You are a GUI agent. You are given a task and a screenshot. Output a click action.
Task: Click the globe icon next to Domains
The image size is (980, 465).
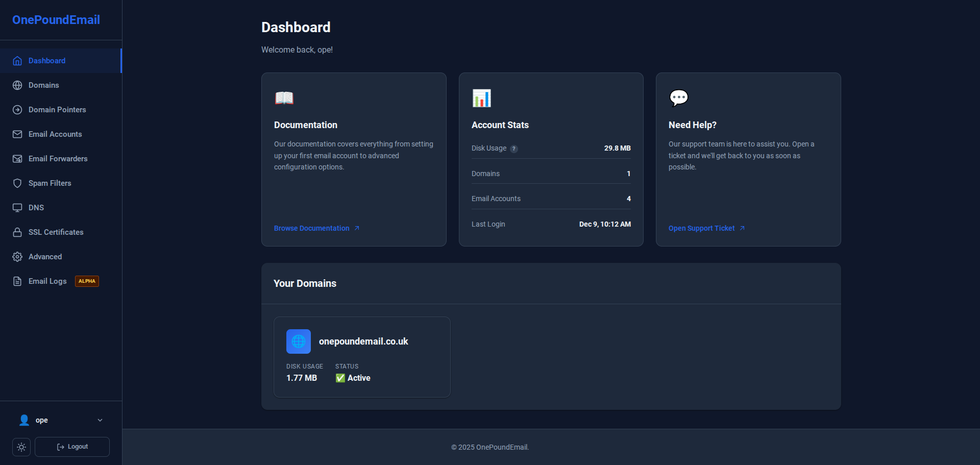17,85
